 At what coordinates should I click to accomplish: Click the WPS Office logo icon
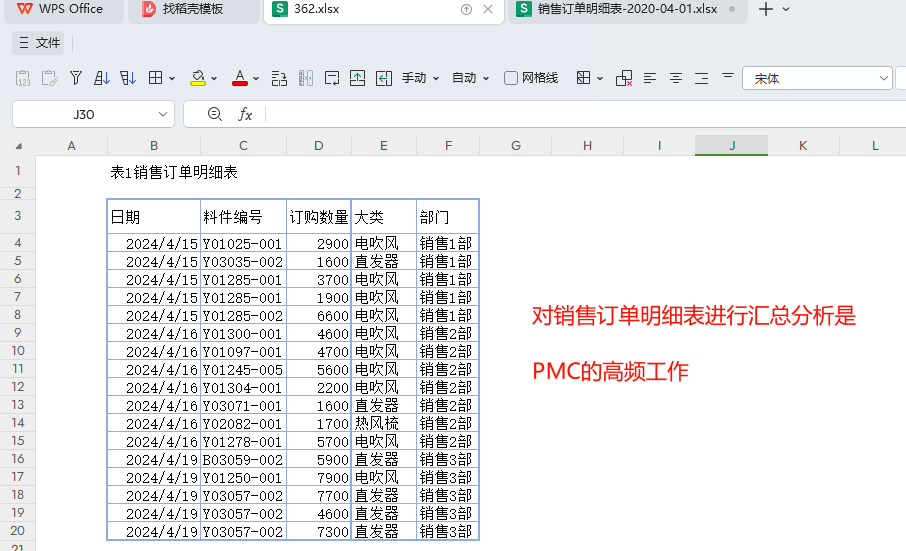pos(25,9)
